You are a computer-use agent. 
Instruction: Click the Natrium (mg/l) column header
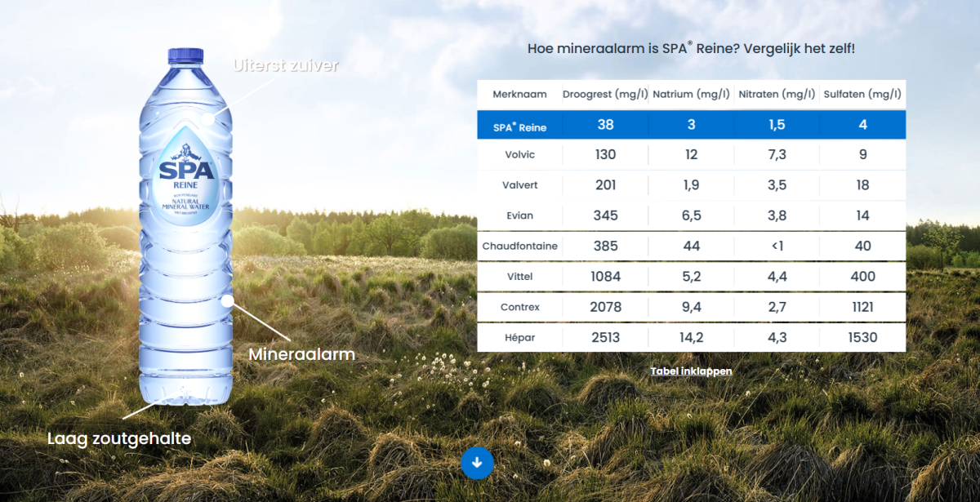click(691, 95)
